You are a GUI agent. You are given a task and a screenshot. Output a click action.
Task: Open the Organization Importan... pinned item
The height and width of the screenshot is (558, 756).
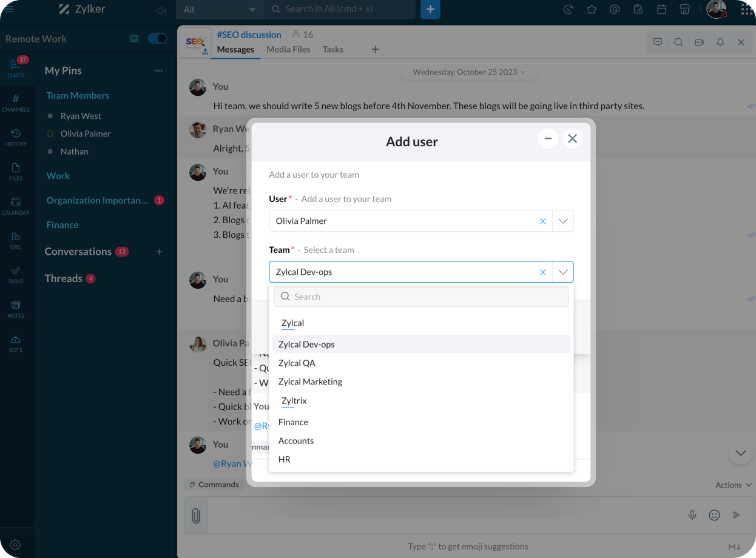(97, 201)
